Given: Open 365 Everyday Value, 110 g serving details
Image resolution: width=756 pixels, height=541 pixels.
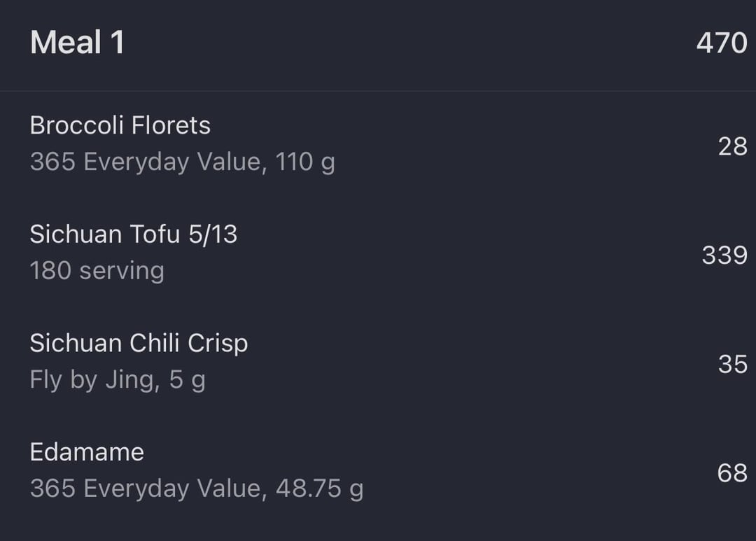Looking at the screenshot, I should (x=182, y=162).
